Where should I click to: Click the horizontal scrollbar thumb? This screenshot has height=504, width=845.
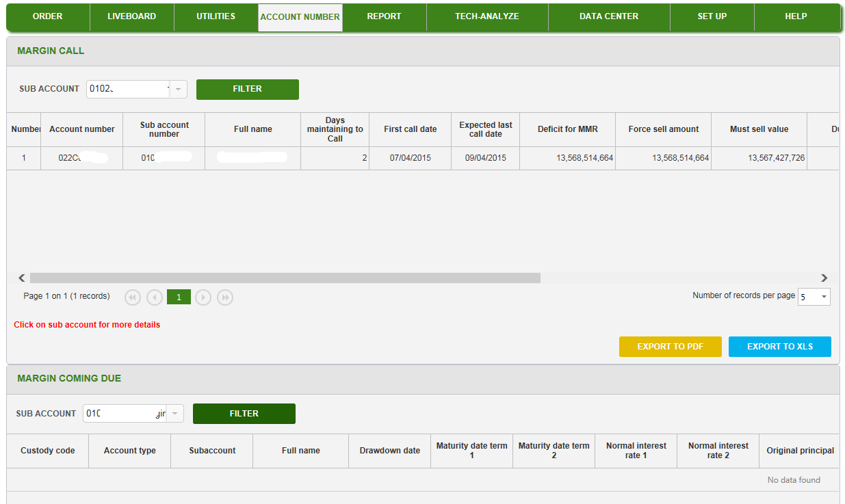point(285,278)
